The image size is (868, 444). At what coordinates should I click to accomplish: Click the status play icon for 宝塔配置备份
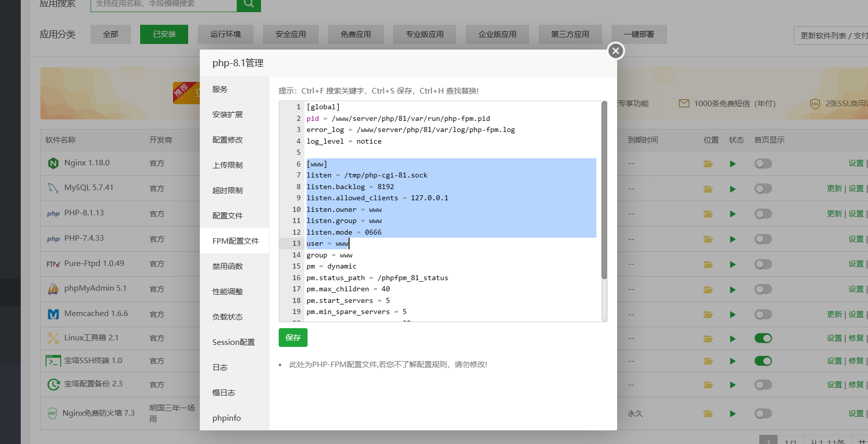pos(732,385)
